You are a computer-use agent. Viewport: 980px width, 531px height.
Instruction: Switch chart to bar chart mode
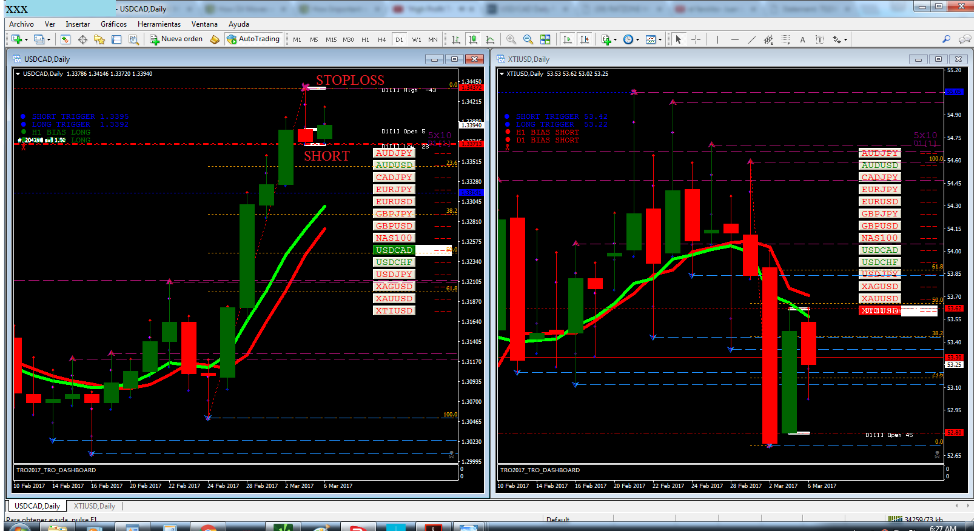(x=455, y=39)
